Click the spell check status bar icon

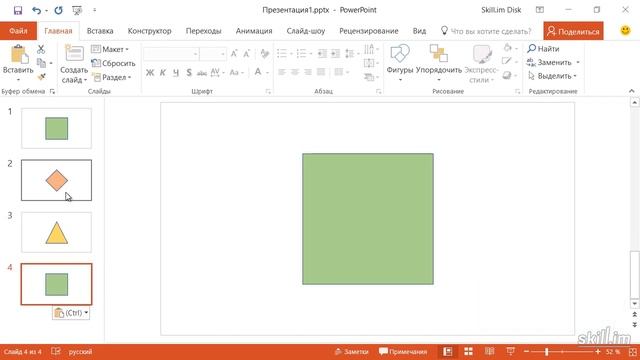[x=56, y=351]
